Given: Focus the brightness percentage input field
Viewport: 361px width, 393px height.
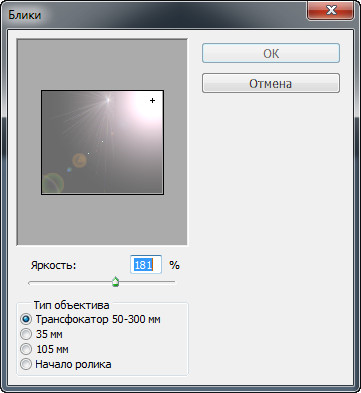Looking at the screenshot, I should [146, 265].
